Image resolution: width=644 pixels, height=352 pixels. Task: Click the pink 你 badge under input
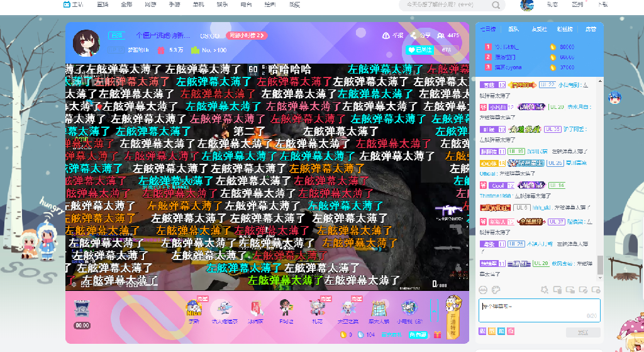click(x=511, y=331)
